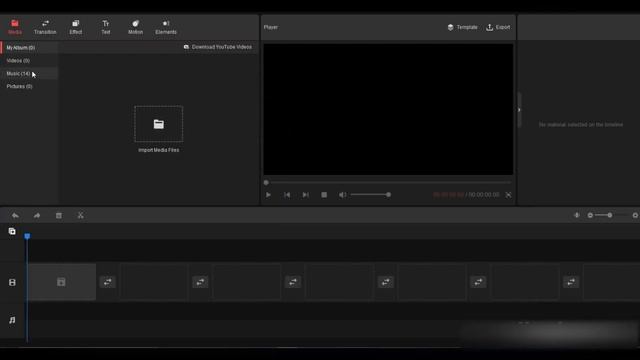The image size is (640, 360).
Task: Adjust the timeline zoom slider
Action: point(611,215)
